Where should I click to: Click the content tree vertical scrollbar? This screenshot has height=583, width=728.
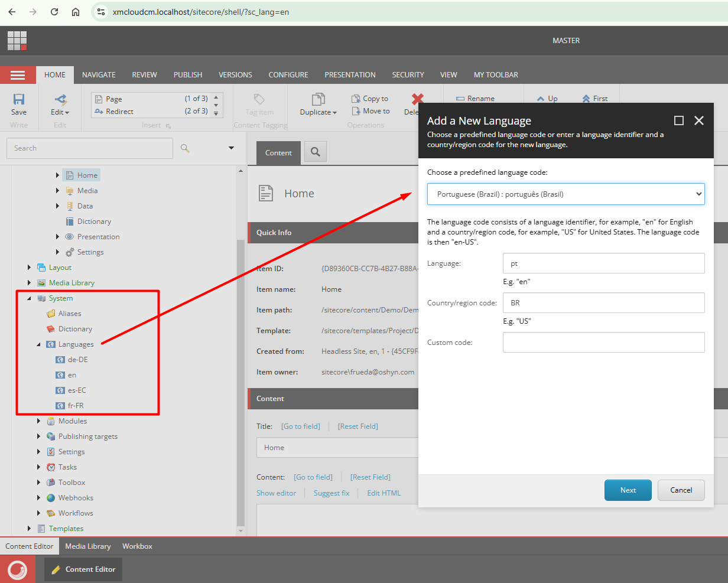pyautogui.click(x=240, y=383)
